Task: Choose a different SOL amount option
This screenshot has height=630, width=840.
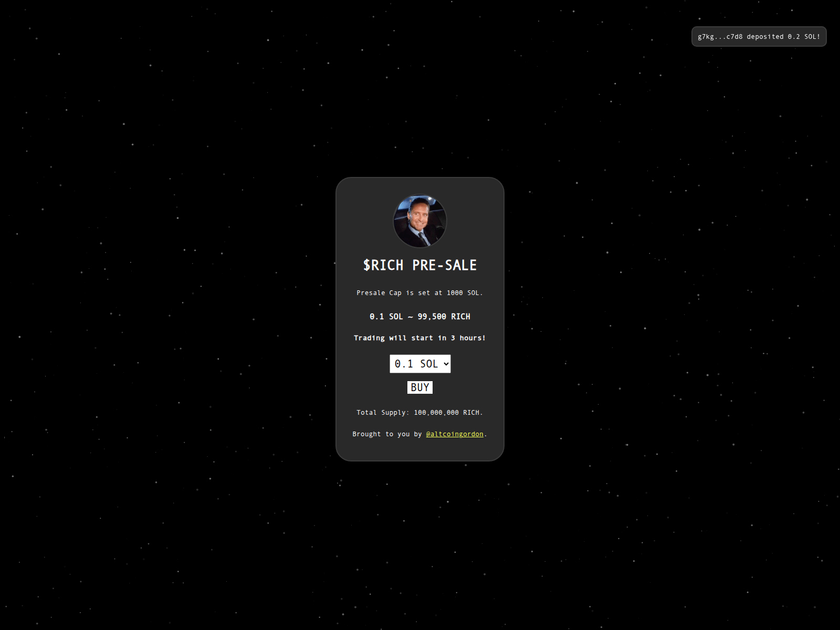Action: tap(420, 363)
